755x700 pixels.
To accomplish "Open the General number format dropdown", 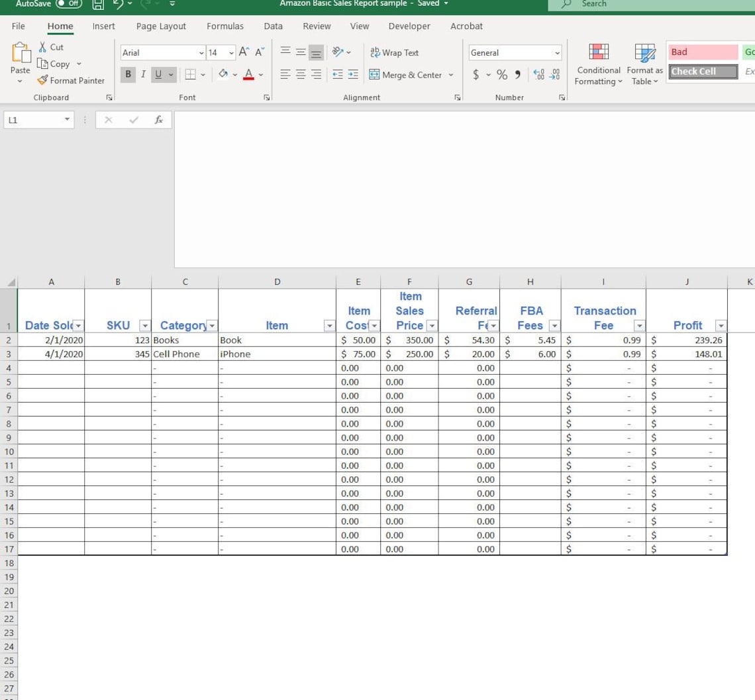I will pyautogui.click(x=557, y=52).
